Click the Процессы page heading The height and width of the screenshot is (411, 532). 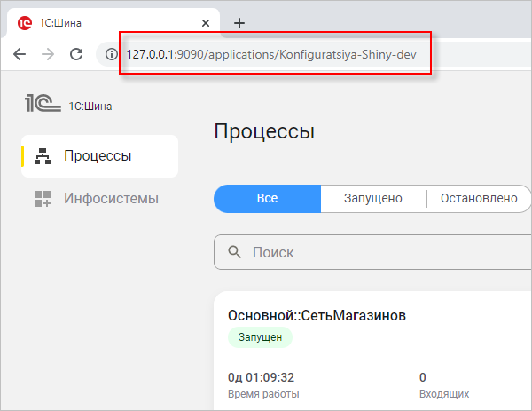click(264, 131)
